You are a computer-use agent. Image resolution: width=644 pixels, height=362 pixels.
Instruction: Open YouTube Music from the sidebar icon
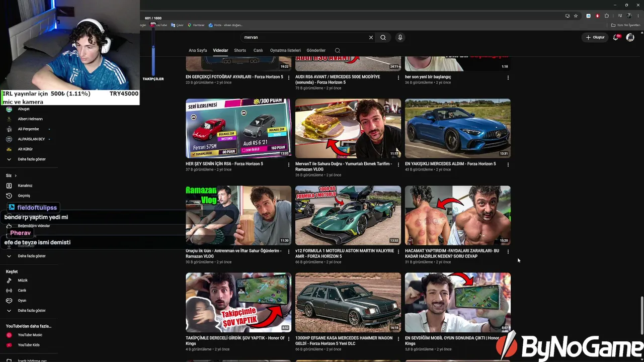[9, 335]
